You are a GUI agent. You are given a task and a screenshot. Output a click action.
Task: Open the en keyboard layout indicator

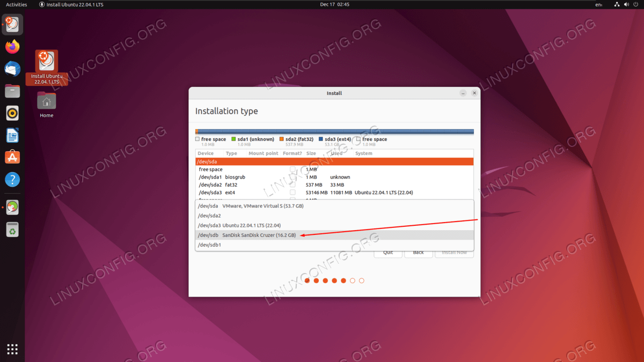pyautogui.click(x=599, y=4)
